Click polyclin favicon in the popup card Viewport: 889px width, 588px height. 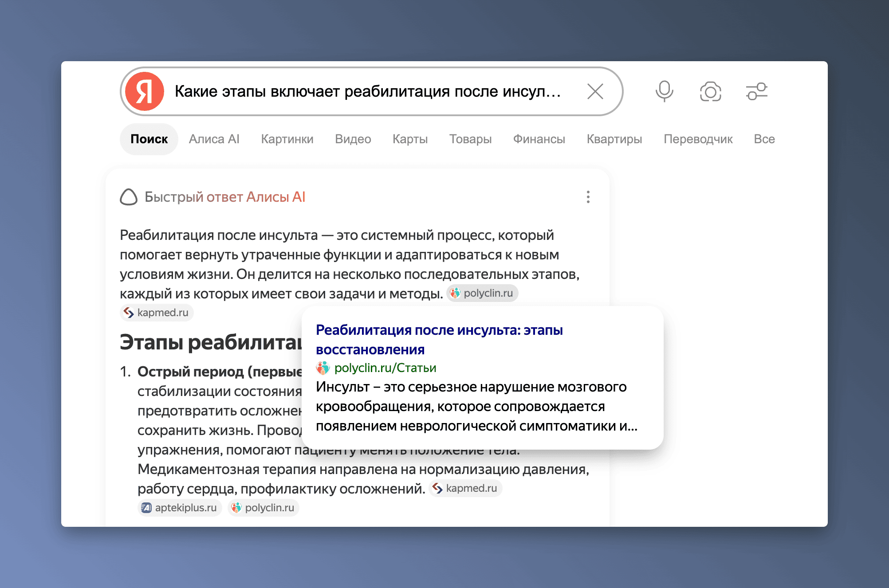tap(323, 368)
